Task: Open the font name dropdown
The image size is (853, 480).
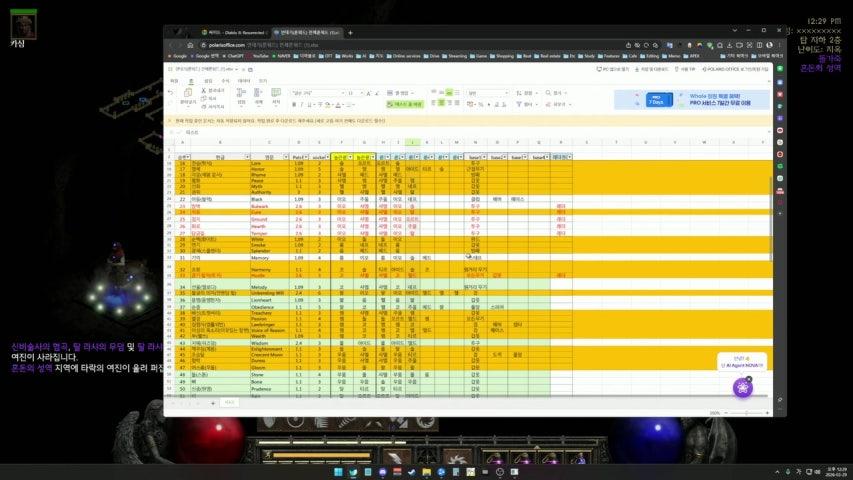Action: click(x=316, y=92)
